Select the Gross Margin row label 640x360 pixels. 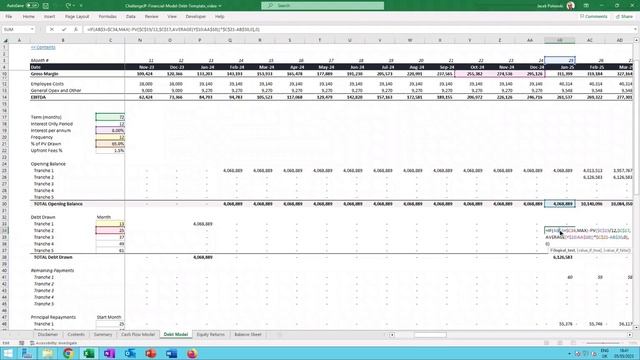coord(44,74)
